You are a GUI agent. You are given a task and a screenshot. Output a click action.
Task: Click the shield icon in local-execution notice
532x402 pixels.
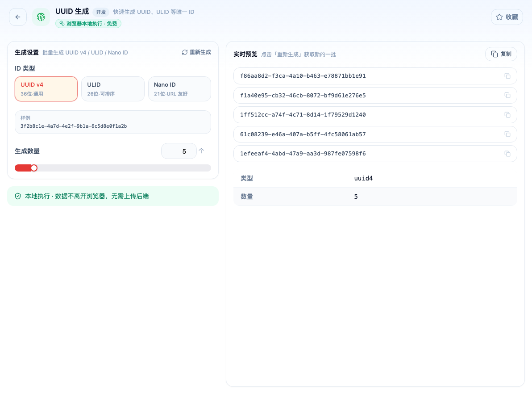point(18,196)
